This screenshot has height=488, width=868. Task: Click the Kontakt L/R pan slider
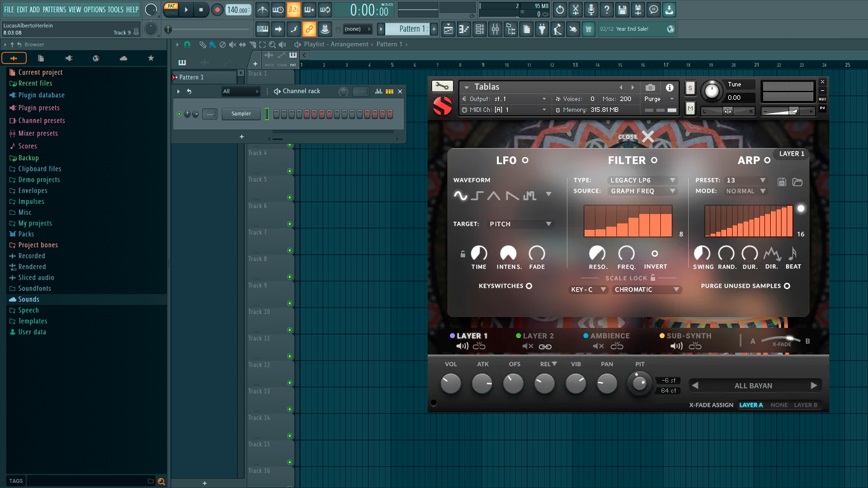pyautogui.click(x=728, y=111)
